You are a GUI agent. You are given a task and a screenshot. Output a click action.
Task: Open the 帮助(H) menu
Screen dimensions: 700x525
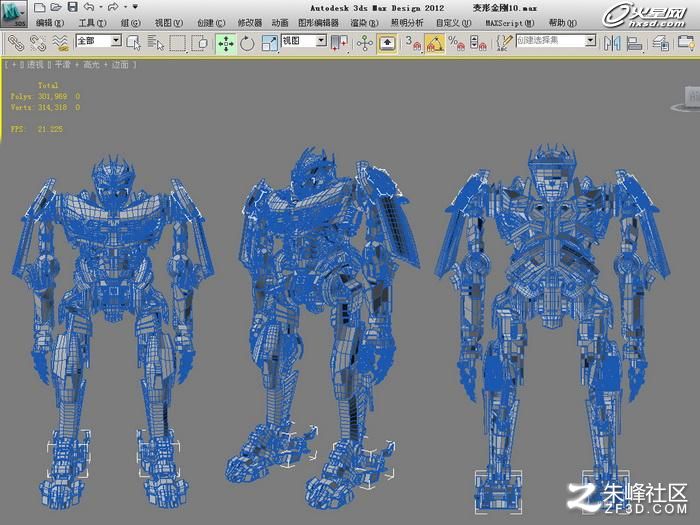[562, 23]
